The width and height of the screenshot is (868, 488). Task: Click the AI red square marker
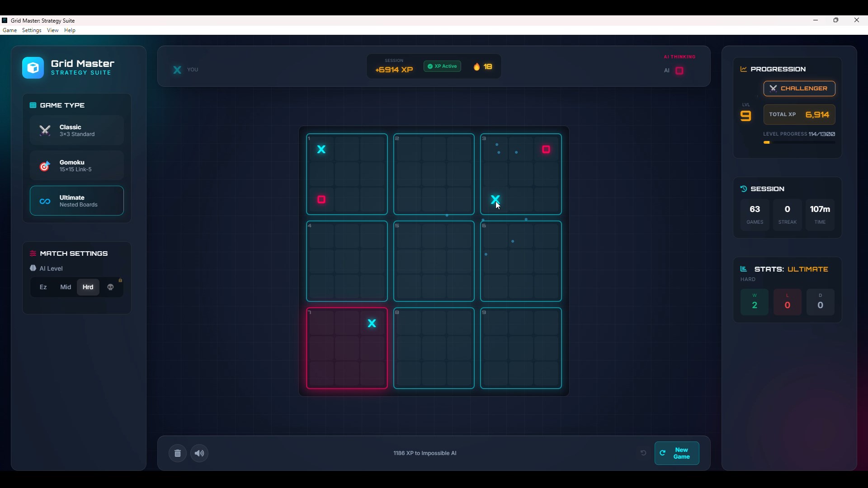[x=679, y=70]
